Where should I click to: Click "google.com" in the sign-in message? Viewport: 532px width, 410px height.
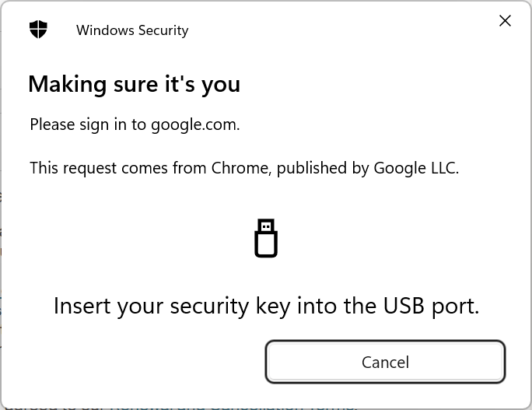tap(194, 124)
